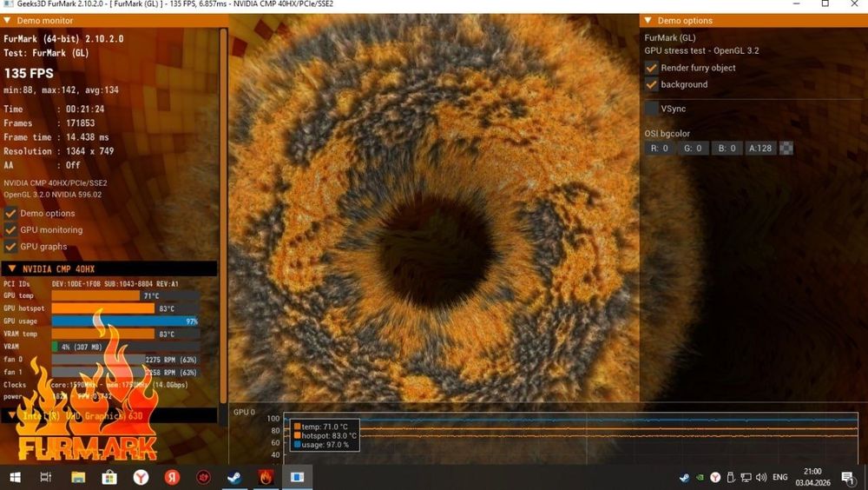868x490 pixels.
Task: Launch Yandex Browser from the taskbar
Action: tap(141, 477)
